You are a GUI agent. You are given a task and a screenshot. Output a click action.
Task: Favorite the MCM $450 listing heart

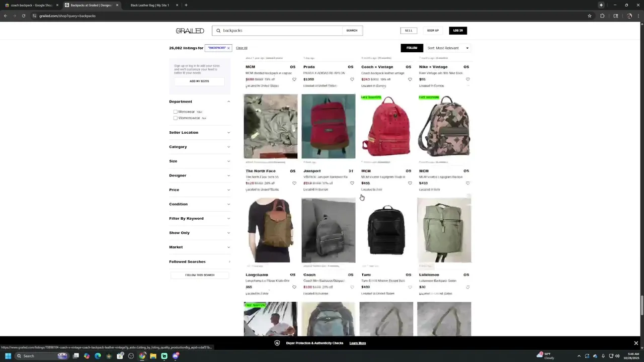tap(468, 184)
